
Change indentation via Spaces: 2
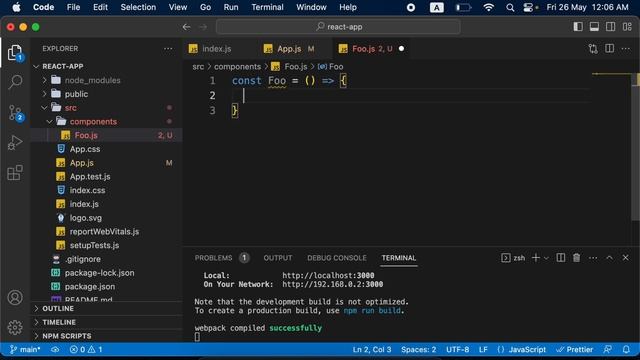tap(418, 350)
